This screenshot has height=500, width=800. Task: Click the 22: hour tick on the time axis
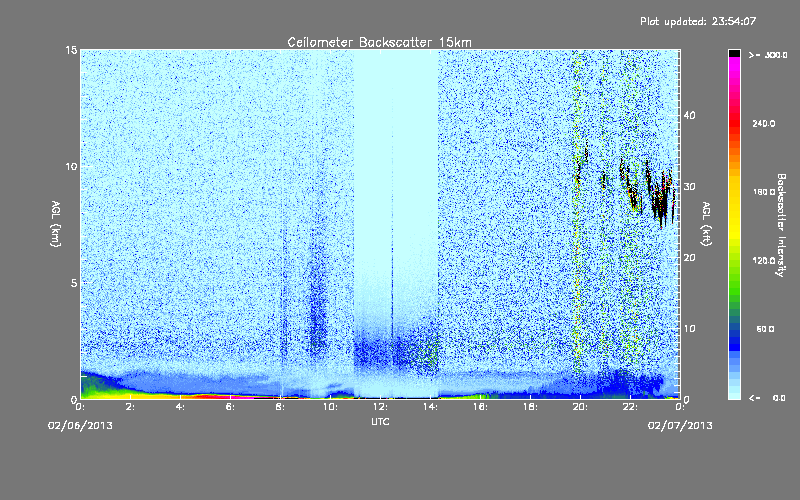630,407
